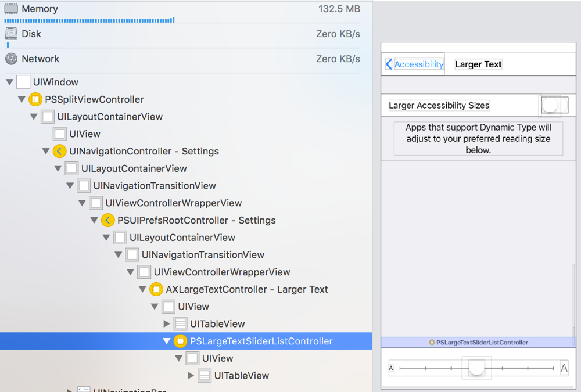This screenshot has width=581, height=392.
Task: Click the 132.5 MB memory value
Action: pos(339,9)
